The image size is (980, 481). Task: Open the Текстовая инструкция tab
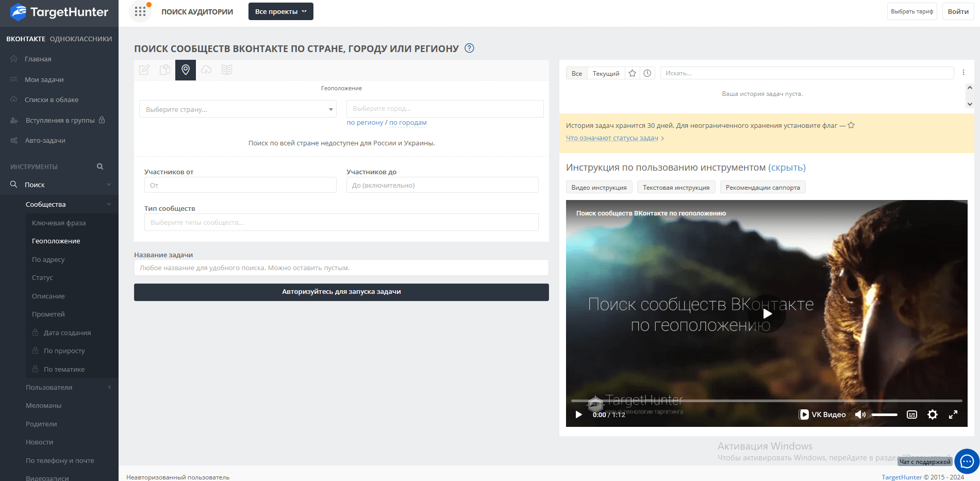click(x=676, y=187)
